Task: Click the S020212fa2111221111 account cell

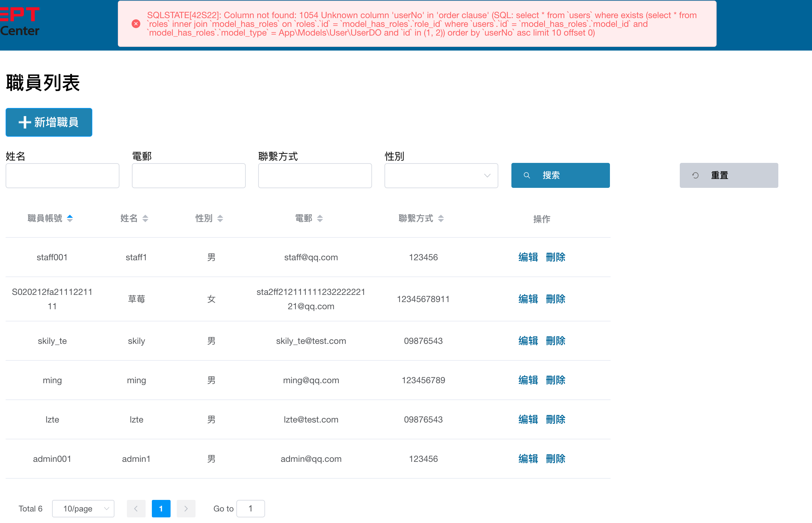Action: pos(52,299)
